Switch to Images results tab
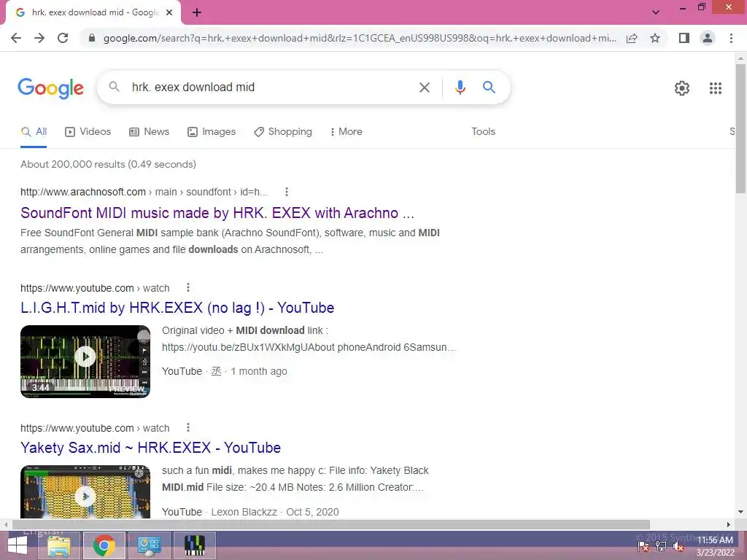The width and height of the screenshot is (747, 560). tap(212, 132)
